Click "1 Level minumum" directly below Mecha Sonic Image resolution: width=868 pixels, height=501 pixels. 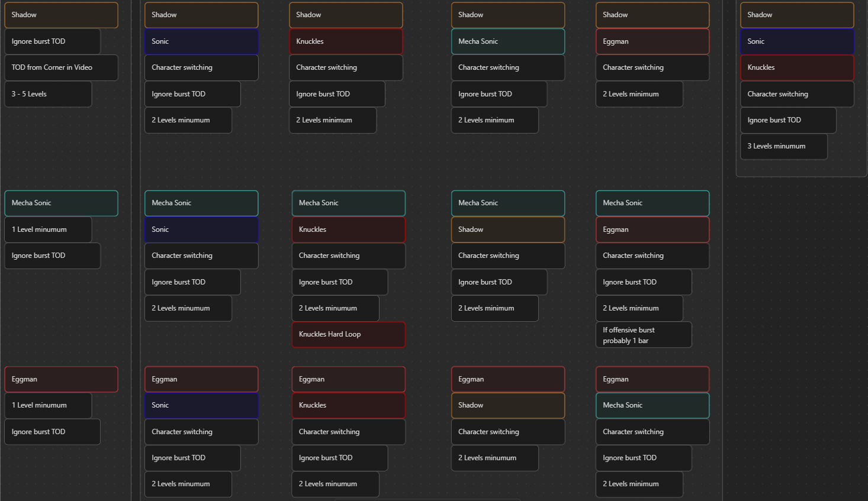point(48,230)
